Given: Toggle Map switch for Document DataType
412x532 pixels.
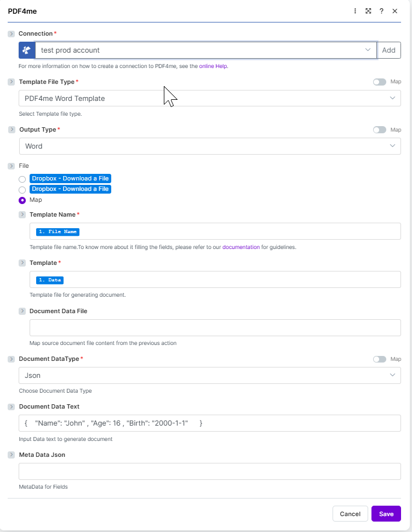Looking at the screenshot, I should point(380,359).
